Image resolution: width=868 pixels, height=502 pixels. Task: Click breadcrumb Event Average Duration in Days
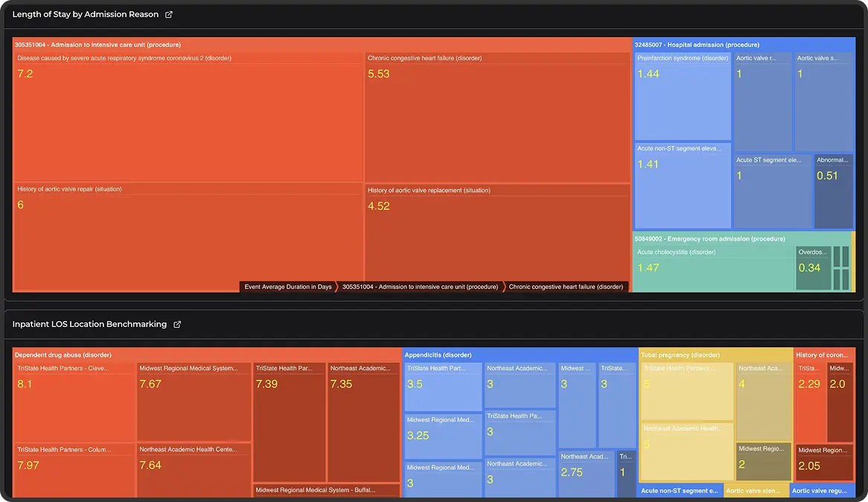pyautogui.click(x=288, y=287)
